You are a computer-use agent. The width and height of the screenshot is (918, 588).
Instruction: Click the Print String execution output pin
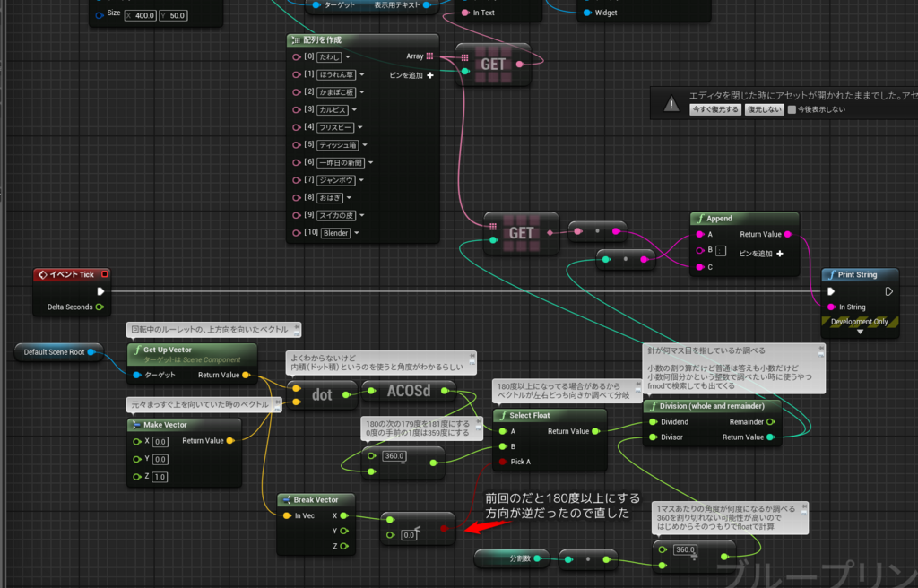(x=888, y=291)
